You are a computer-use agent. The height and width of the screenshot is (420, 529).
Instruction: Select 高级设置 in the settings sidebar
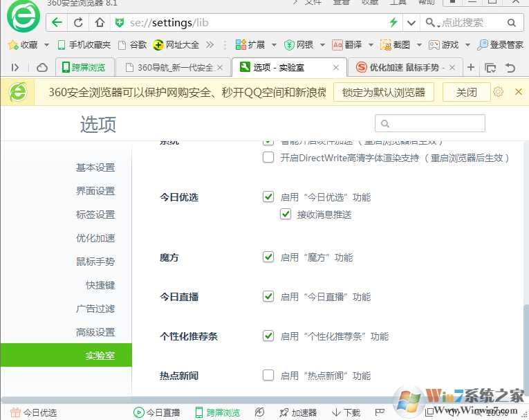pyautogui.click(x=95, y=332)
